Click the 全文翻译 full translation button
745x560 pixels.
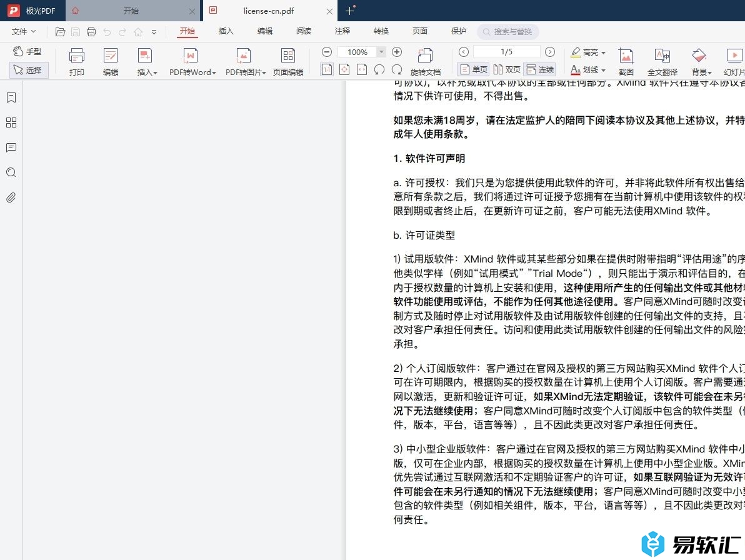coord(662,62)
